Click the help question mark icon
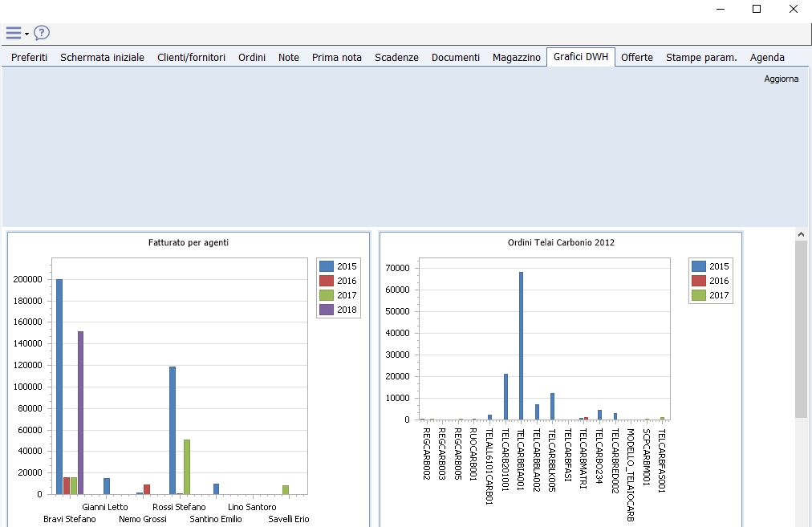The width and height of the screenshot is (812, 527). coord(42,33)
